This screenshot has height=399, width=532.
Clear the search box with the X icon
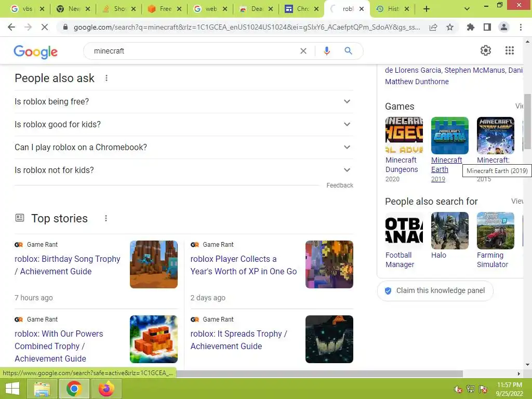303,51
